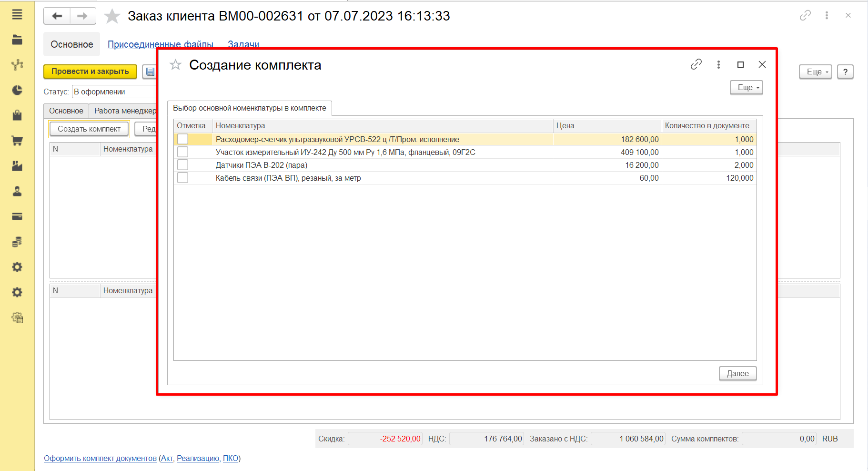Click the Создать комплект button
This screenshot has height=471, width=868.
(x=89, y=129)
